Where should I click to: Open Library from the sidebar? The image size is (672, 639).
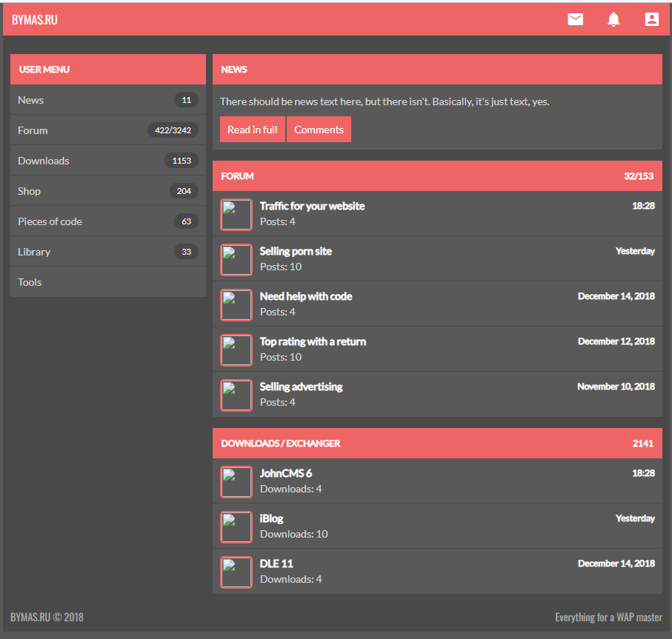point(34,252)
